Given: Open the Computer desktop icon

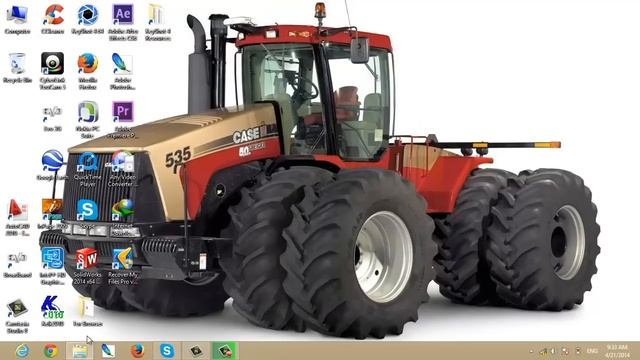Looking at the screenshot, I should coord(18,19).
